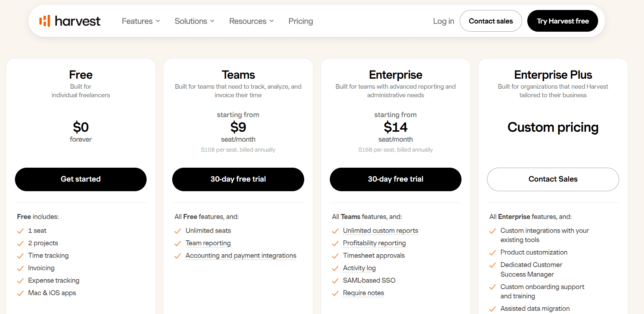Click the checkmark icon next to Time tracking
Viewport: 644px width, 314px height.
click(20, 256)
